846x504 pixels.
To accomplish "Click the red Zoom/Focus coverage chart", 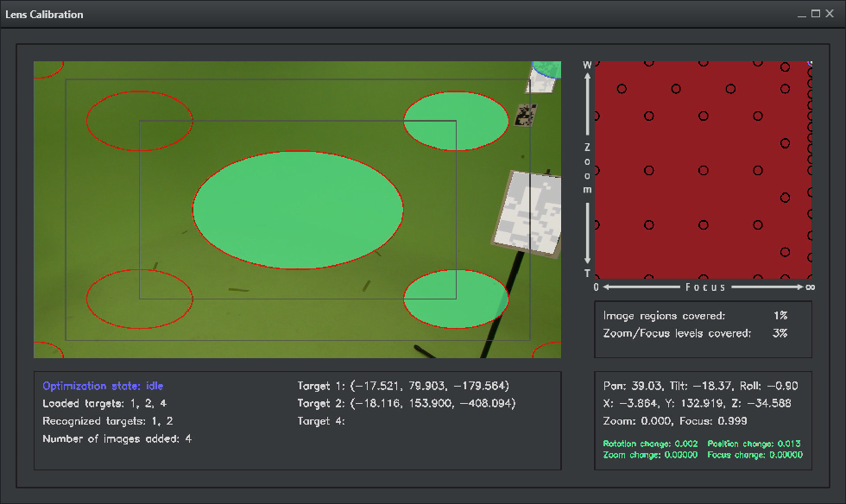I will pos(703,170).
